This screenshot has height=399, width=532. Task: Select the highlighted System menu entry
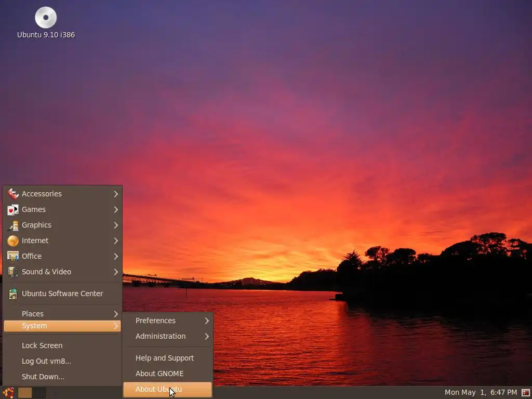click(62, 326)
